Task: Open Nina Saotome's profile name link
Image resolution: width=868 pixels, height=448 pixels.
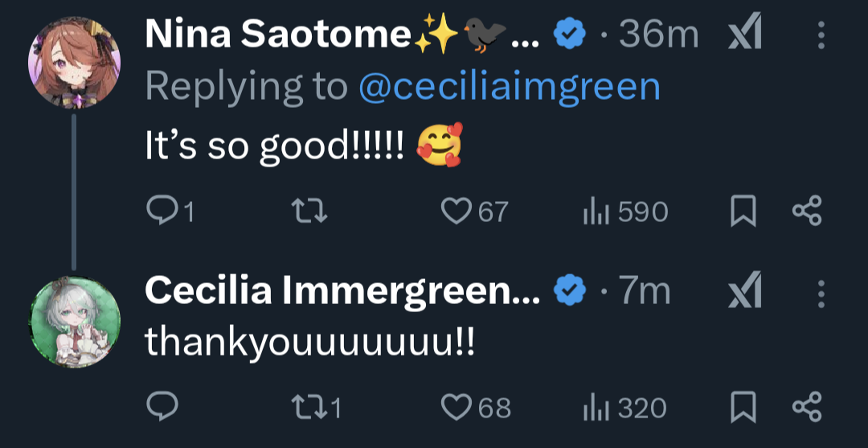Action: tap(277, 35)
